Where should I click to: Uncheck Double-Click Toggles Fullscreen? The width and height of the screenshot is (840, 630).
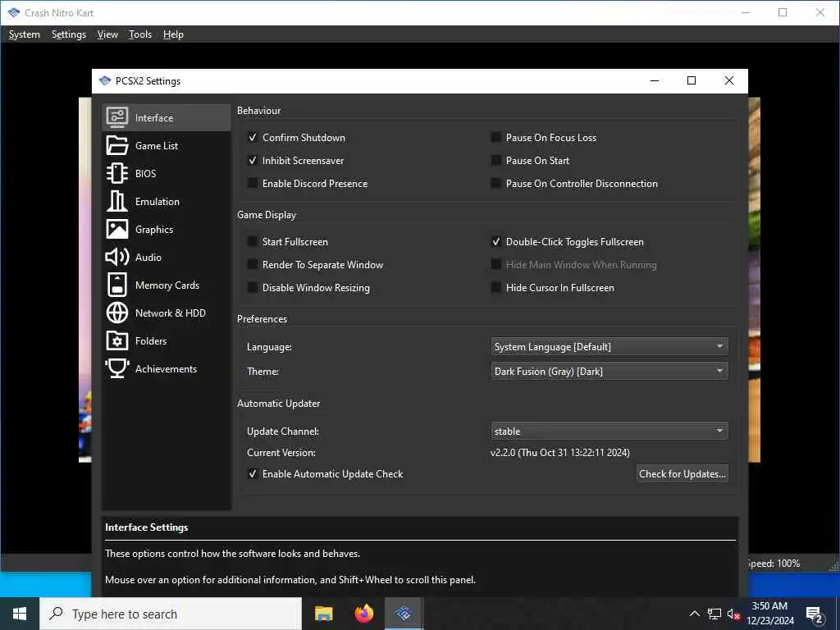click(496, 242)
